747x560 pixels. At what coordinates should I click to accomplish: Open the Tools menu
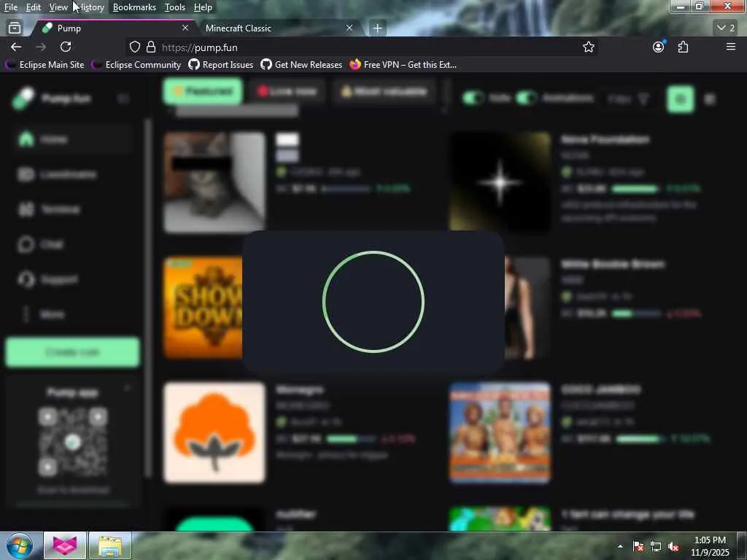[175, 7]
